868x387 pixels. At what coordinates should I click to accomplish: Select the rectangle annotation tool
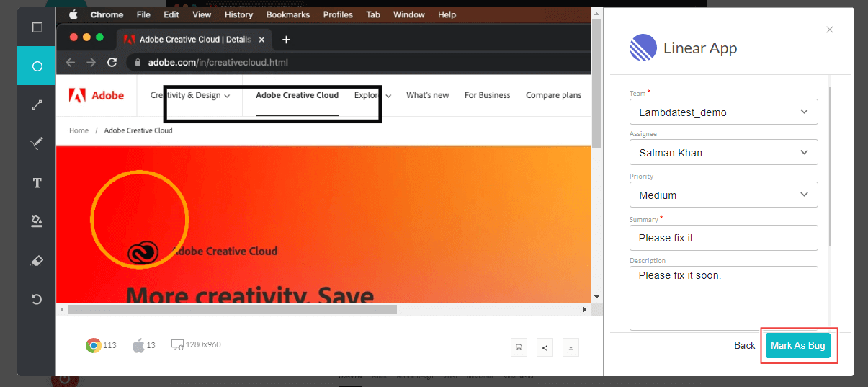click(37, 27)
